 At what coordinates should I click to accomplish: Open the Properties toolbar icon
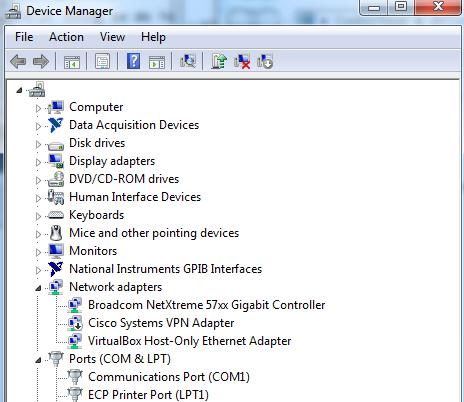(102, 62)
